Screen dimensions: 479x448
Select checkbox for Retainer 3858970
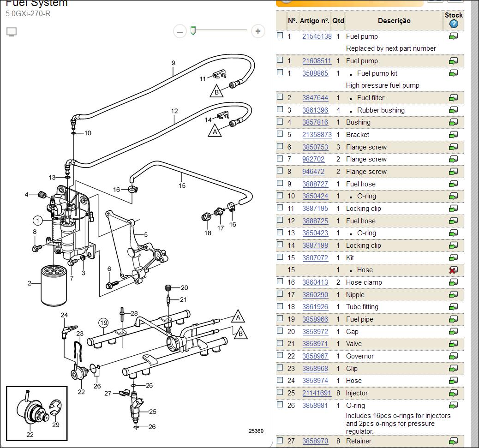[x=280, y=440]
